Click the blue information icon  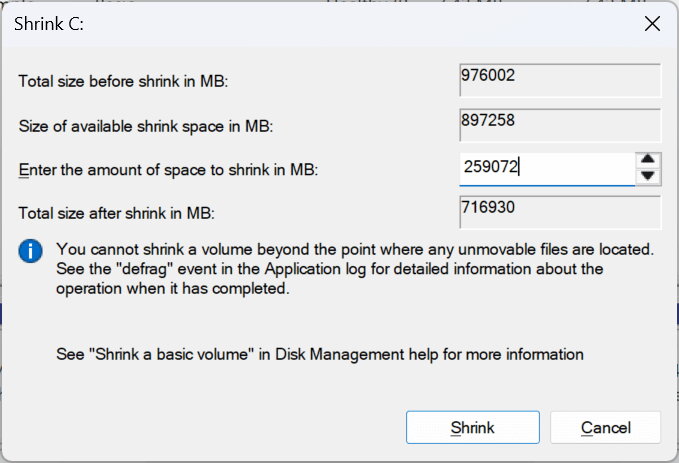[x=30, y=251]
